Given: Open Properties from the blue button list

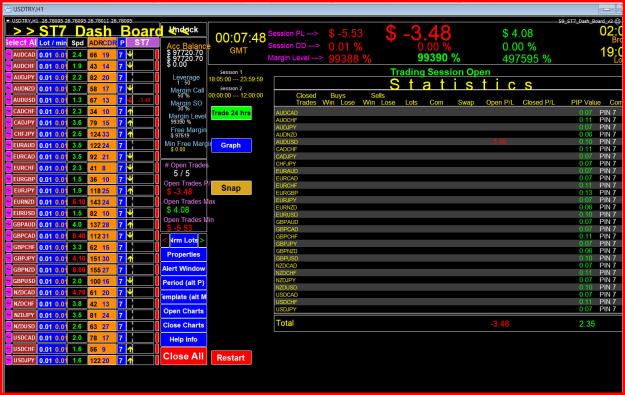Looking at the screenshot, I should pyautogui.click(x=184, y=255).
